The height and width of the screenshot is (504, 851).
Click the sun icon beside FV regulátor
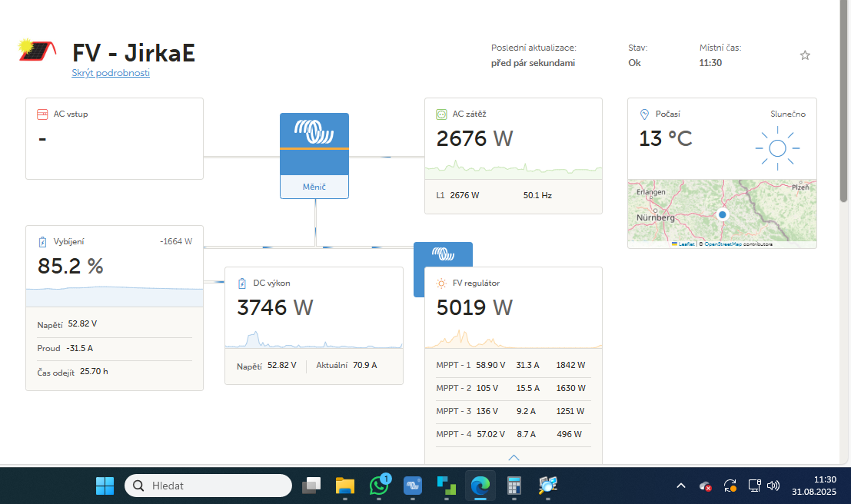[x=441, y=283]
